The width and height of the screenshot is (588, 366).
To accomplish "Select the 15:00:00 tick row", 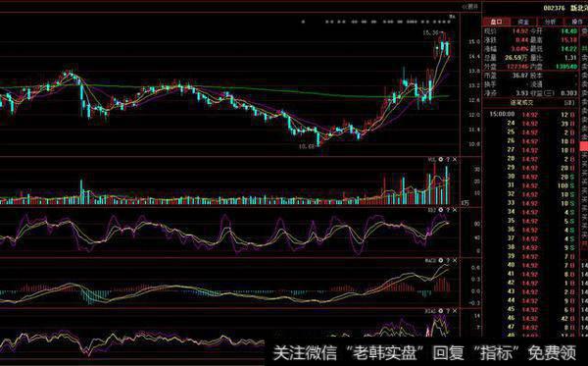I will click(x=532, y=115).
